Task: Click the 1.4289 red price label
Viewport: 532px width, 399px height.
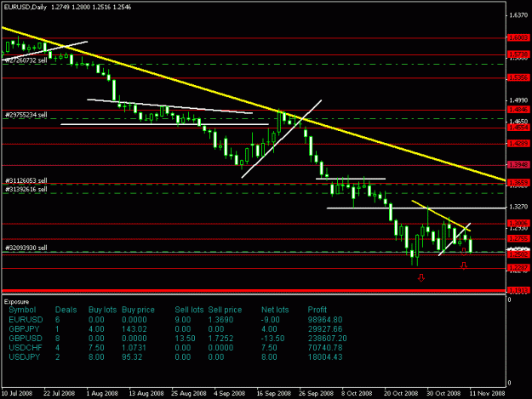Action: (x=518, y=144)
